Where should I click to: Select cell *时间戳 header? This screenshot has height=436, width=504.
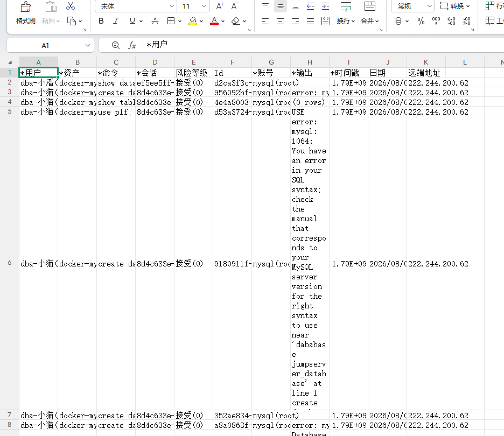[348, 73]
